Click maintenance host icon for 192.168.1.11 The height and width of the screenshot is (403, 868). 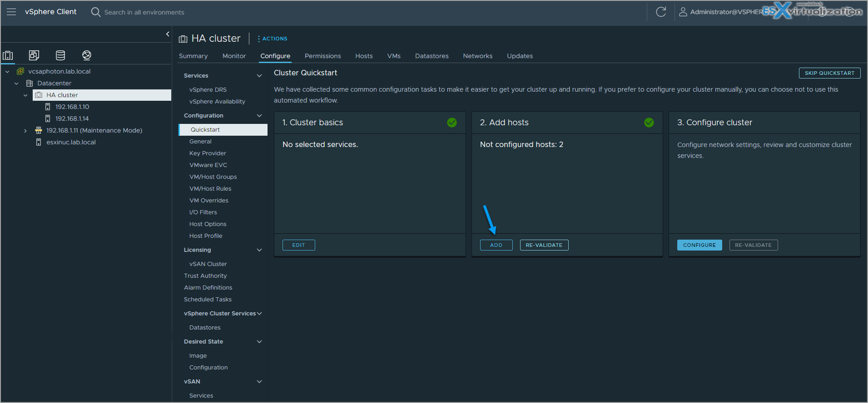pyautogui.click(x=39, y=130)
